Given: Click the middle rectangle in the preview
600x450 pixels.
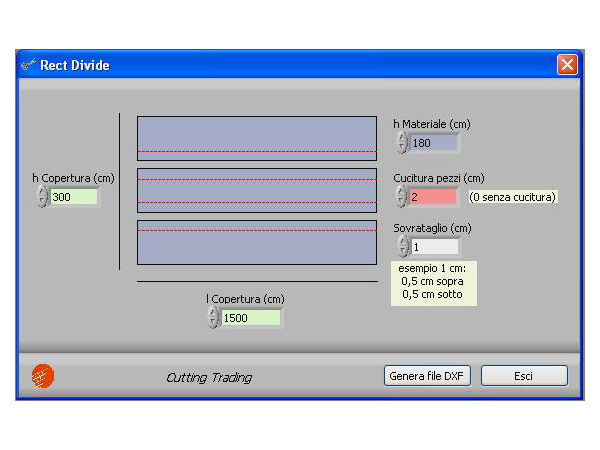Looking at the screenshot, I should click(x=257, y=190).
